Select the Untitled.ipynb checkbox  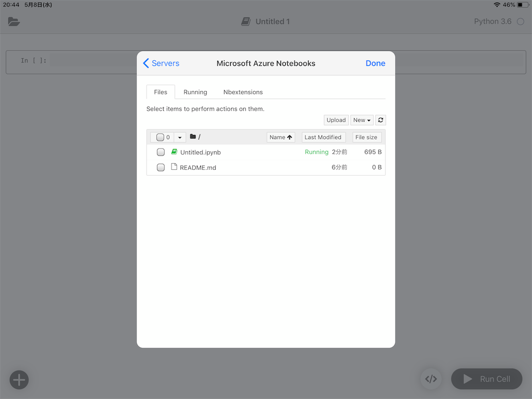[x=161, y=152]
